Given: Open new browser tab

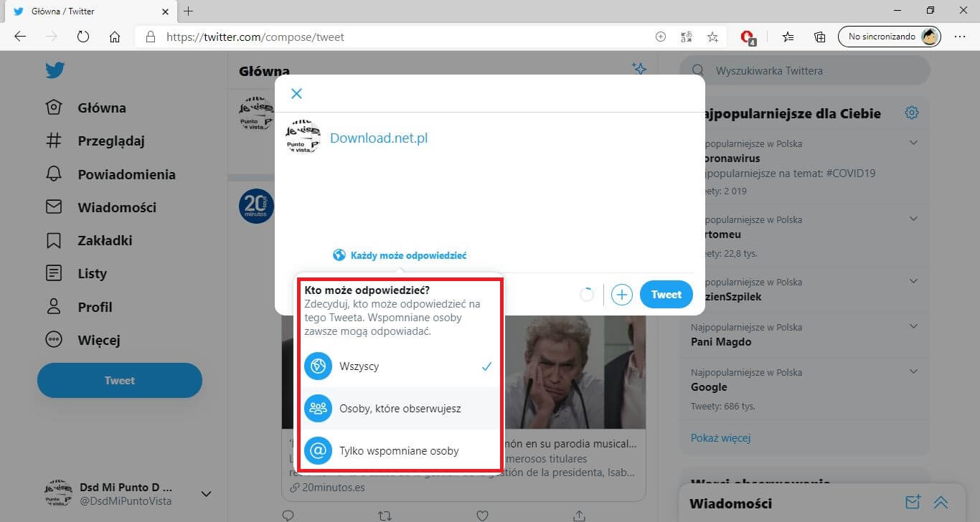Looking at the screenshot, I should [188, 11].
